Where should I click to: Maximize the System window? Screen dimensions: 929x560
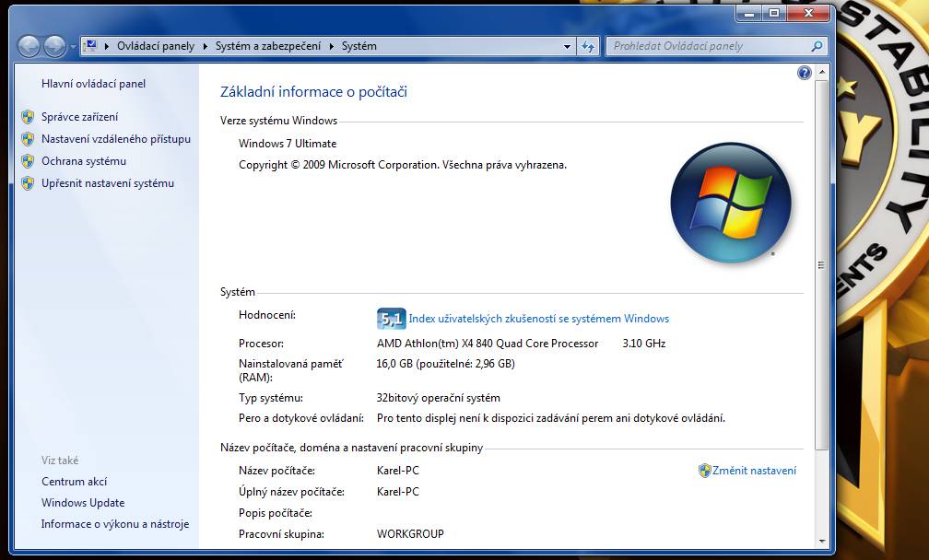(x=774, y=13)
